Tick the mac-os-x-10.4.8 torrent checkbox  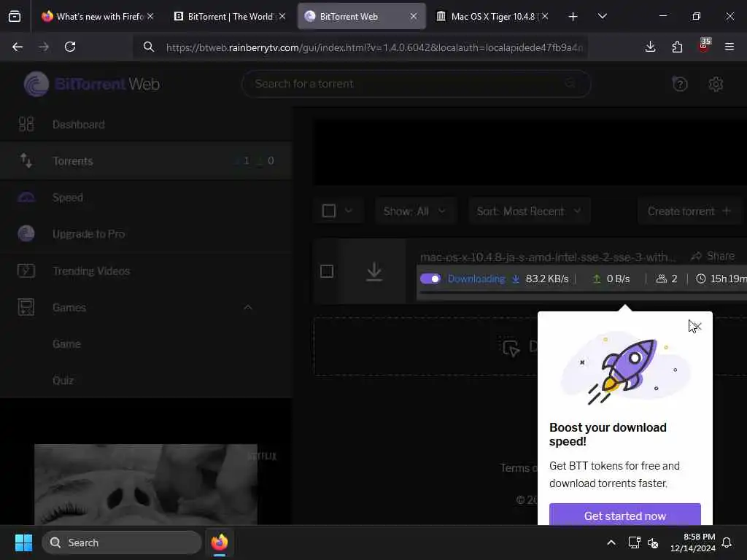tap(327, 271)
